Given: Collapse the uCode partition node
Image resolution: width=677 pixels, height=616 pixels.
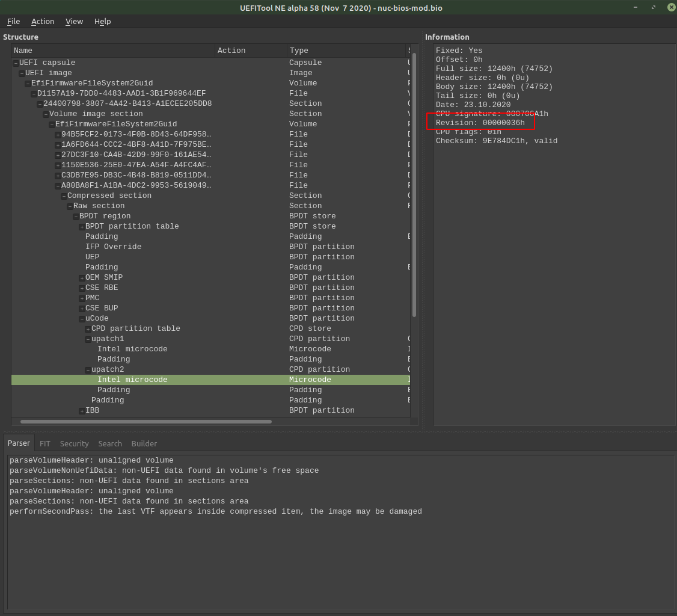Looking at the screenshot, I should point(82,319).
